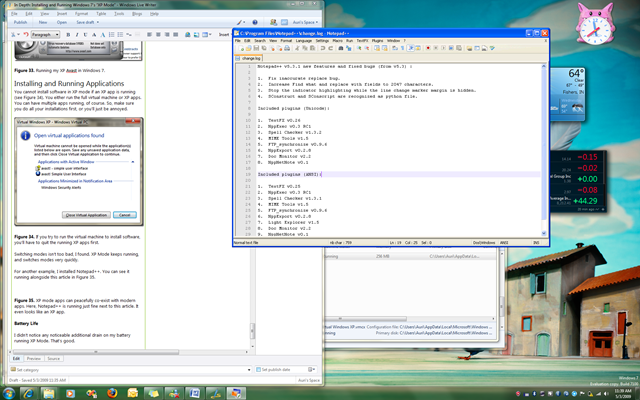Viewport: 640px width, 400px height.
Task: Switch to the Preview tab
Action: tap(34, 357)
